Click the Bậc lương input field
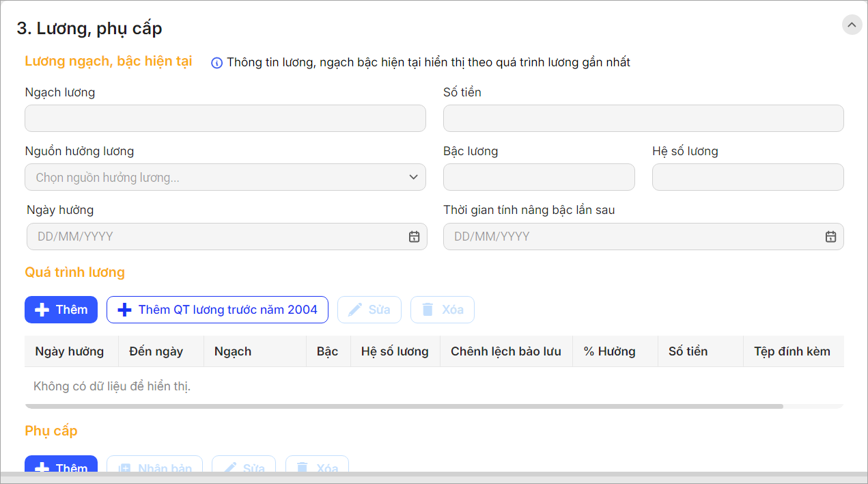Image resolution: width=868 pixels, height=484 pixels. pos(539,177)
